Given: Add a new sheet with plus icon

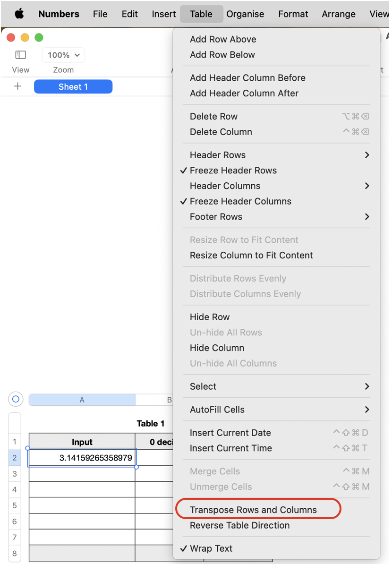Looking at the screenshot, I should click(17, 86).
